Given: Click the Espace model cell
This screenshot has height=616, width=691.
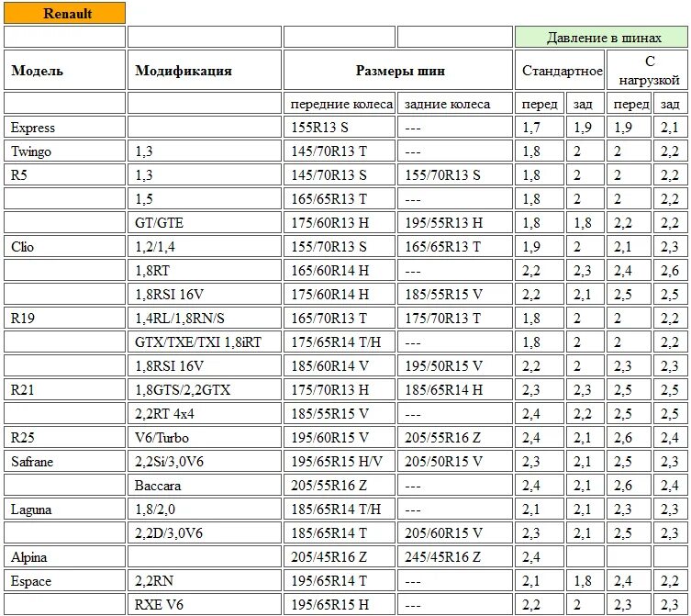Looking at the screenshot, I should click(x=65, y=580).
